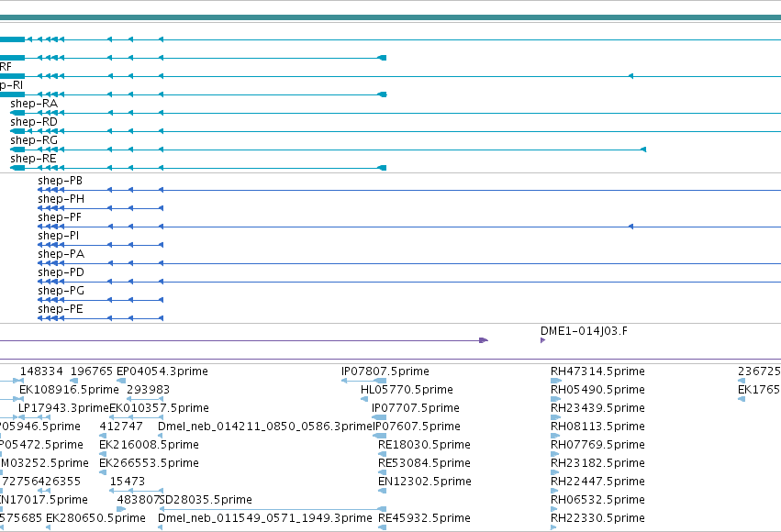Select the DME1-014J03.F feature label
The height and width of the screenshot is (532, 781).
coord(584,331)
